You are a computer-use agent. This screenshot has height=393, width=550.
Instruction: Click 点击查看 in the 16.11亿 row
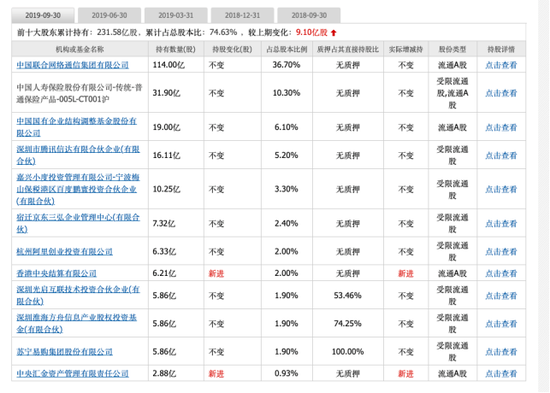coord(501,155)
